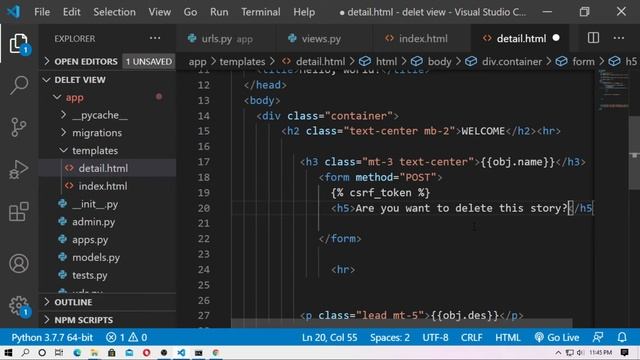Open Mail app from taskbar
The width and height of the screenshot is (640, 360).
click(x=129, y=353)
